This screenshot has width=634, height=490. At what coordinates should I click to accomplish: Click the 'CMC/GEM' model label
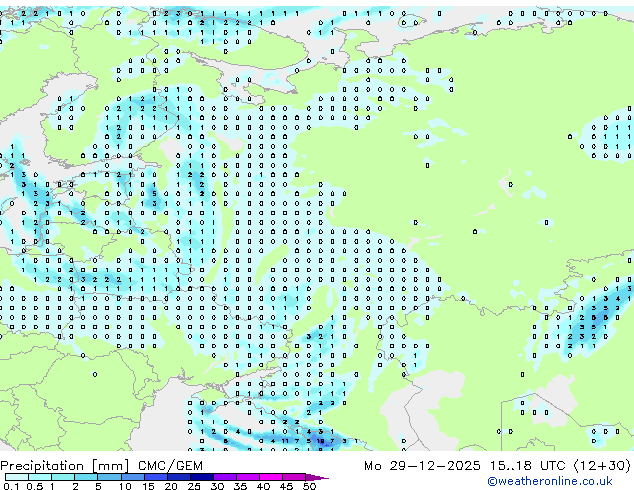pos(170,466)
